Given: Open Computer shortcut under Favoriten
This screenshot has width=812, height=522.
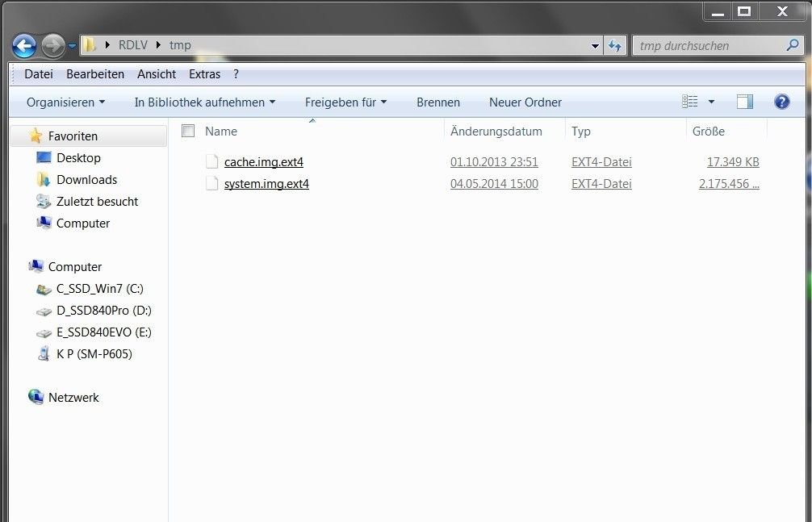Looking at the screenshot, I should click(x=83, y=223).
